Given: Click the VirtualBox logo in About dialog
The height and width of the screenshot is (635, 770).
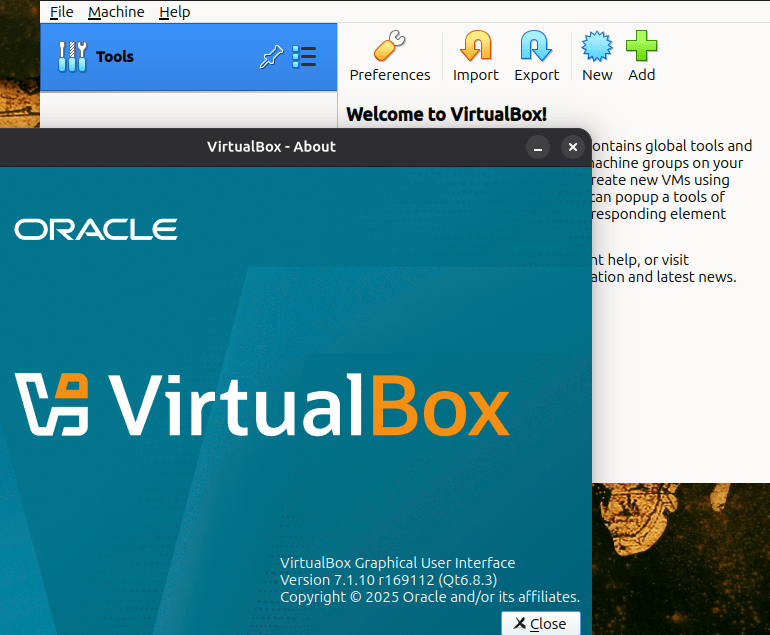Looking at the screenshot, I should tap(262, 405).
